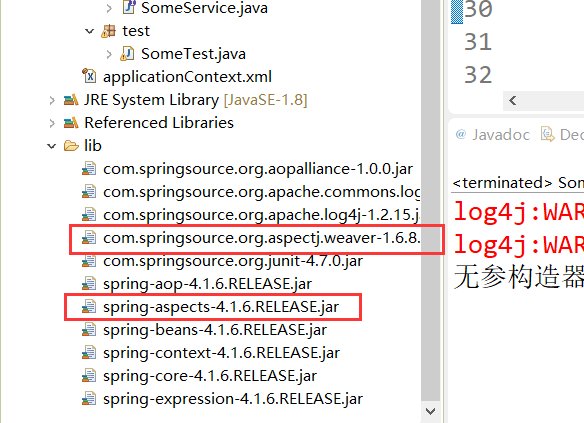Viewport: 584px width, 423px height.
Task: Expand Referenced Libraries node
Action: [x=52, y=123]
